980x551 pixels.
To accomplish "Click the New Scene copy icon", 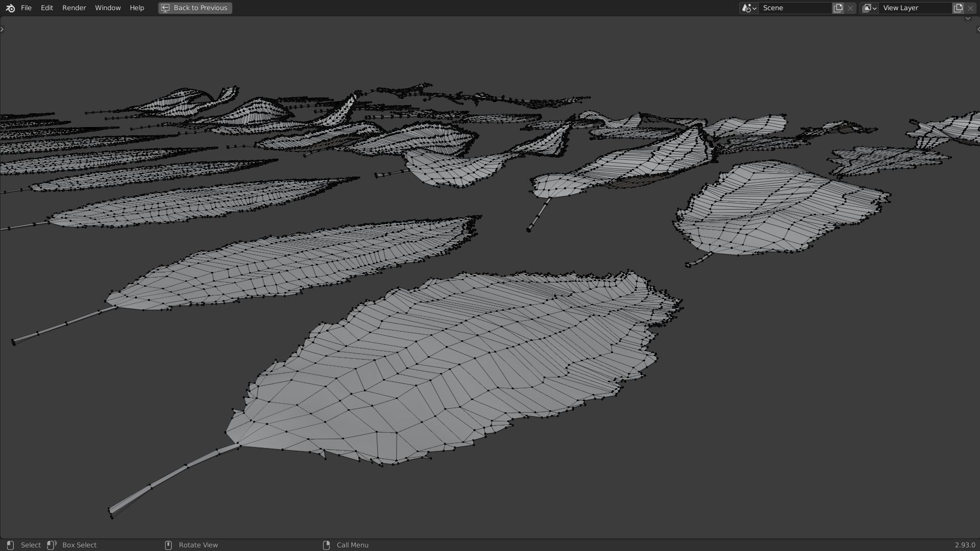I will pyautogui.click(x=838, y=8).
